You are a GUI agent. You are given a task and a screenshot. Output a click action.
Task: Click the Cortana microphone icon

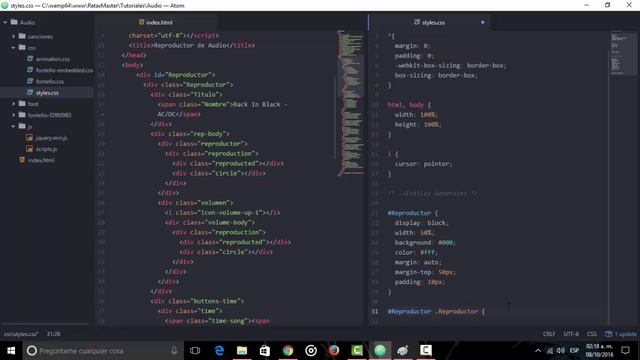coord(174,351)
